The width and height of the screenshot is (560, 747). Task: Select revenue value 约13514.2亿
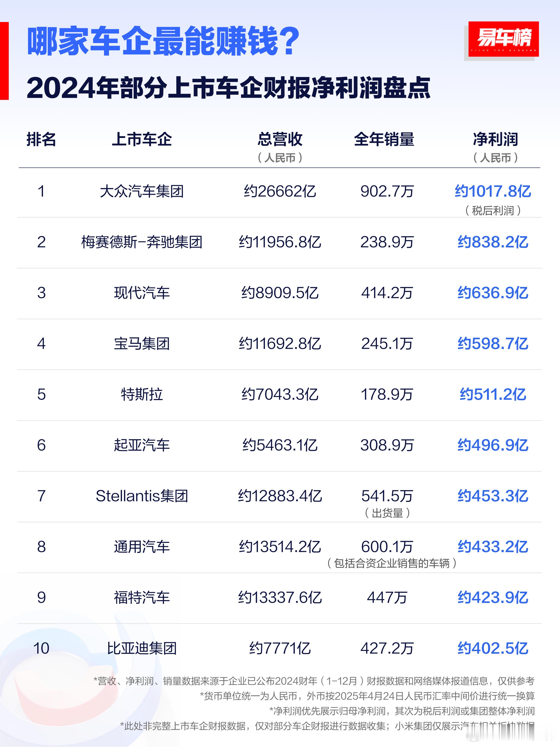pos(280,547)
